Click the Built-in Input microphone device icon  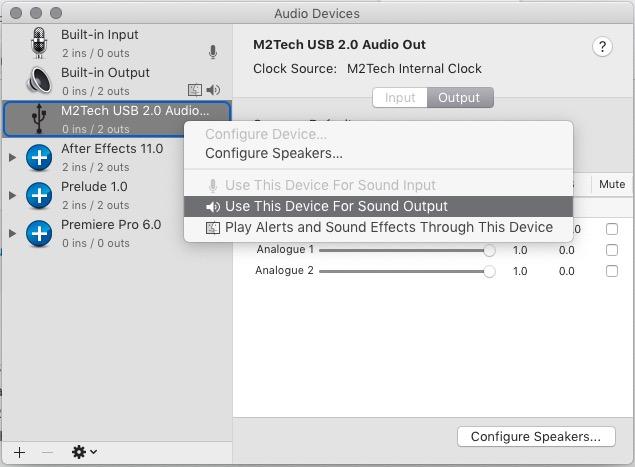(x=39, y=43)
